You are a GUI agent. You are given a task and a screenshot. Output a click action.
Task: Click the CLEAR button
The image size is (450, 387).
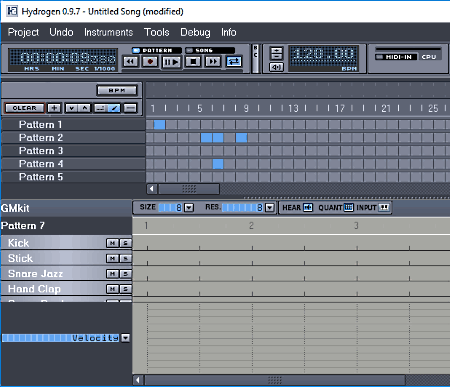coord(24,108)
